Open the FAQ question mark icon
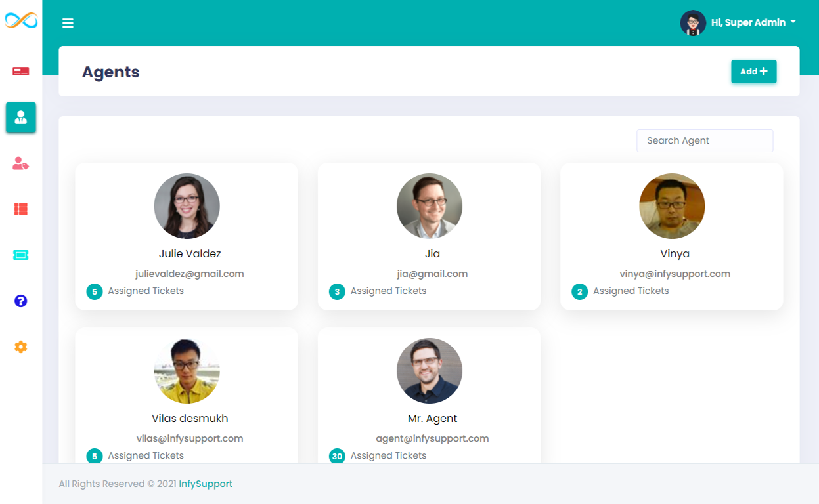The width and height of the screenshot is (819, 504). click(20, 301)
